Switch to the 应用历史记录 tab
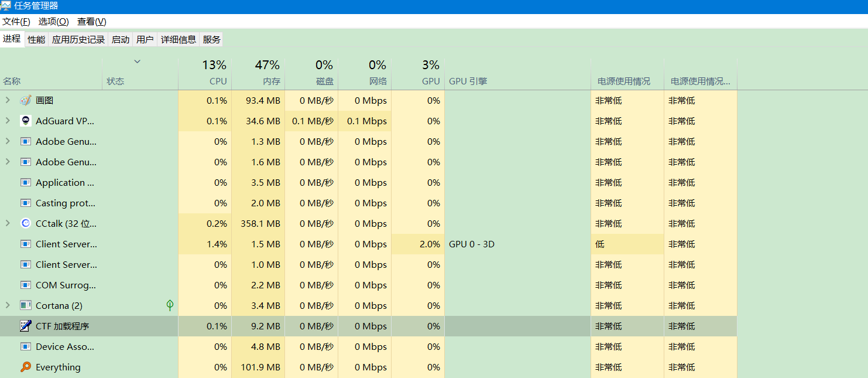This screenshot has height=378, width=868. point(78,39)
